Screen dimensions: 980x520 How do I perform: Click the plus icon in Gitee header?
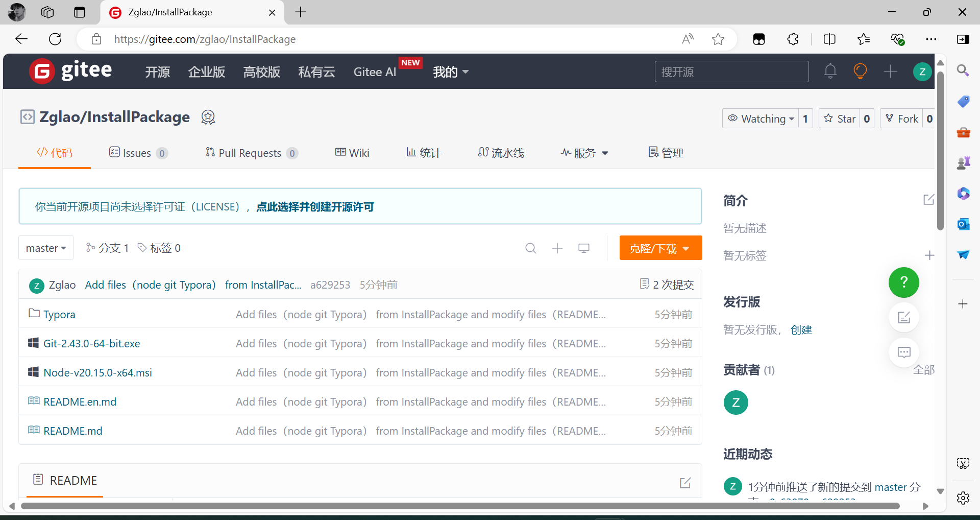pyautogui.click(x=890, y=72)
